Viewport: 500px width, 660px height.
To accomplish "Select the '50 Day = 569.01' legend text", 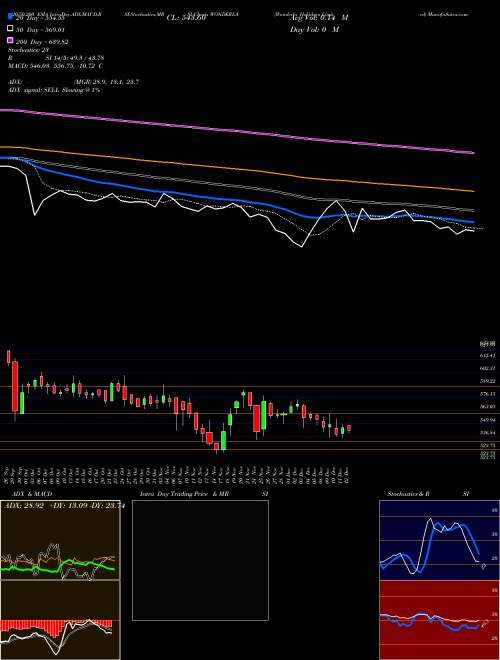I will (41, 30).
